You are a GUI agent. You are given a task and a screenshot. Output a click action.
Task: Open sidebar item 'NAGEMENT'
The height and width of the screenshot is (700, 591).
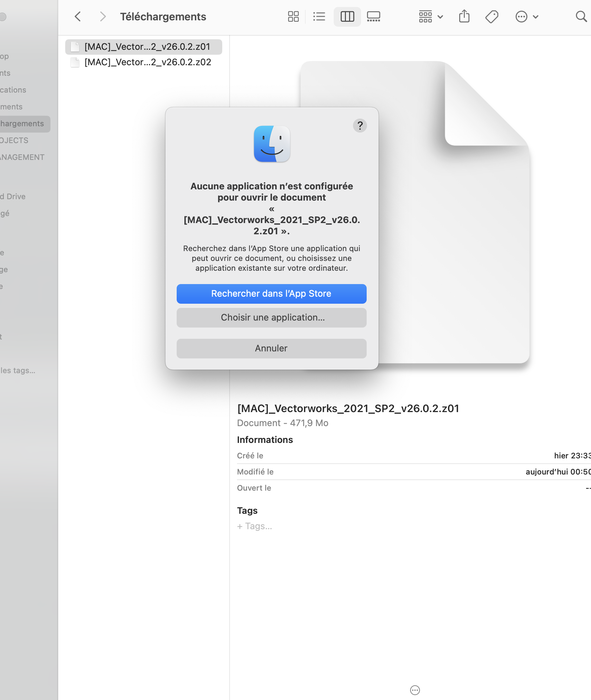coord(22,157)
